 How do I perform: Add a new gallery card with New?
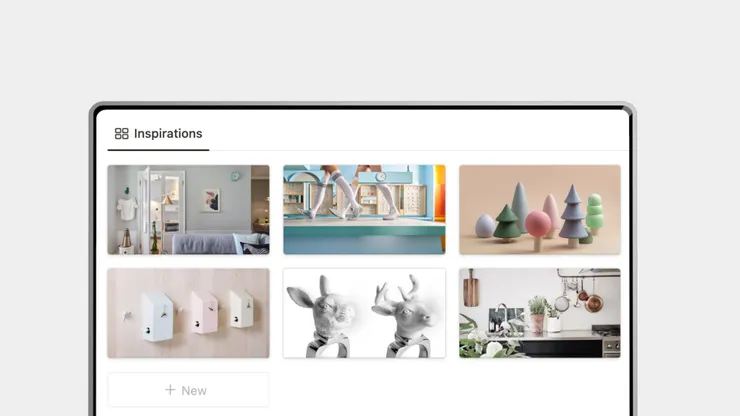point(188,390)
